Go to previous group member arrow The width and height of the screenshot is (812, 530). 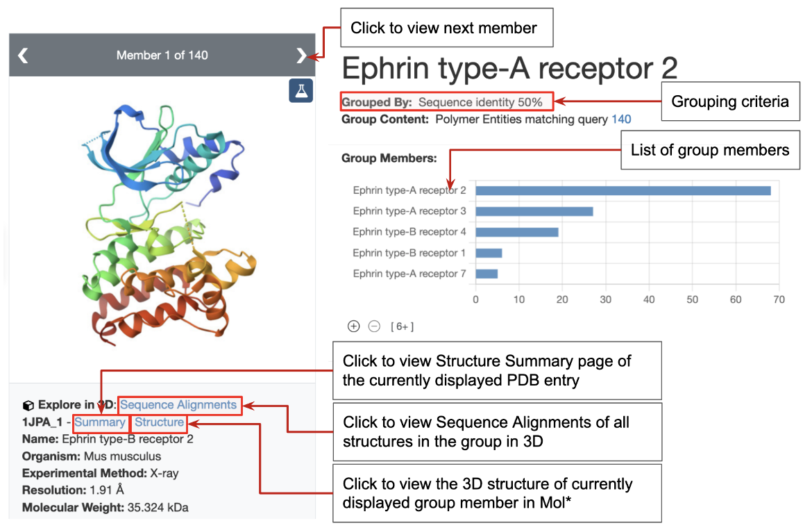coord(23,56)
